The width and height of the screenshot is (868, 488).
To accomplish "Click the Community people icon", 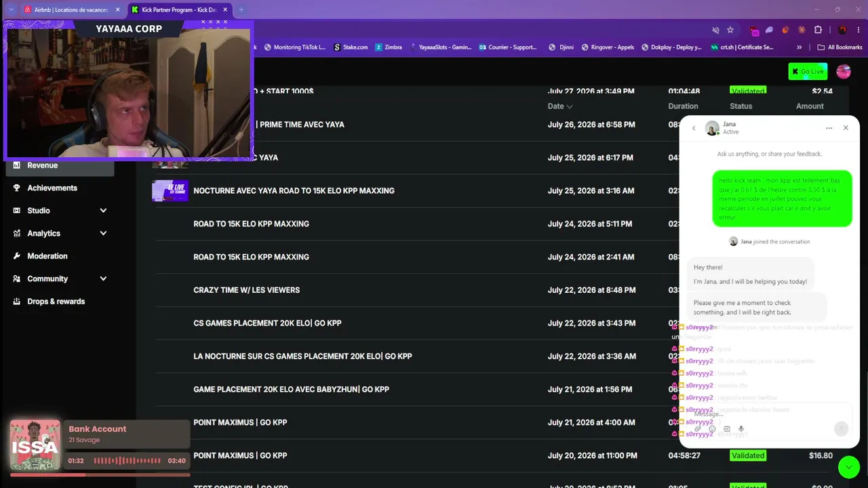I will tap(17, 279).
